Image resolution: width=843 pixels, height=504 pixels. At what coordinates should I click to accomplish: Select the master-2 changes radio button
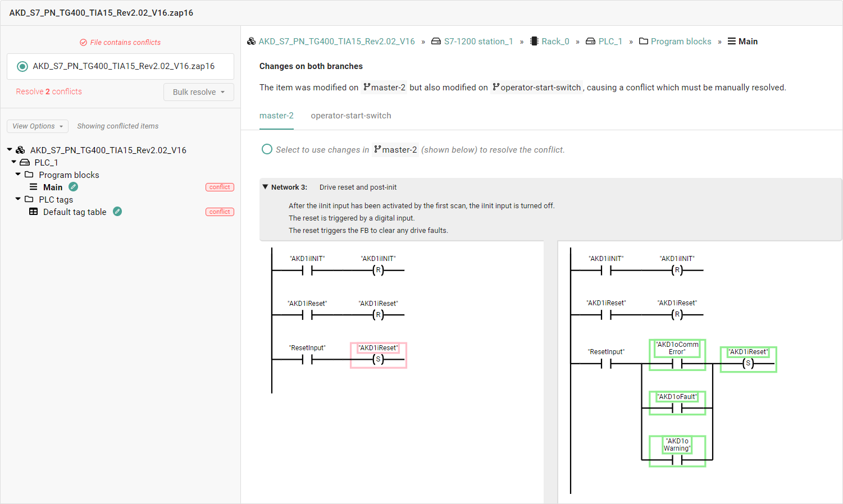click(x=267, y=149)
